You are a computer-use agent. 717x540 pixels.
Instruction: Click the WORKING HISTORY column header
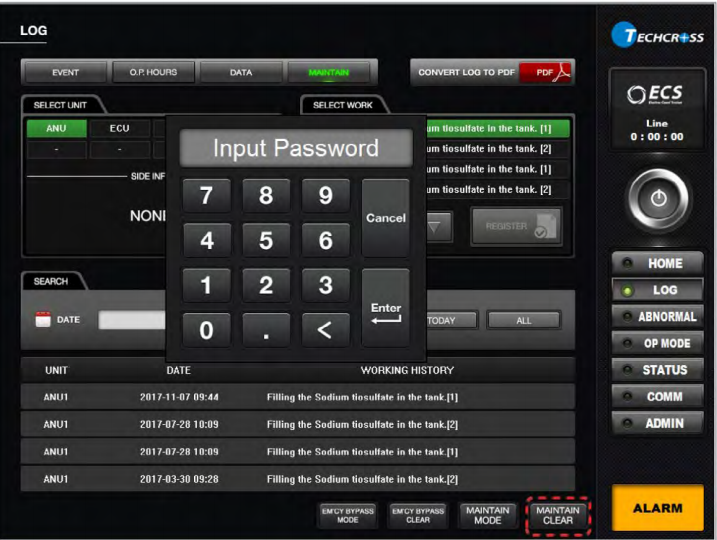click(x=407, y=370)
